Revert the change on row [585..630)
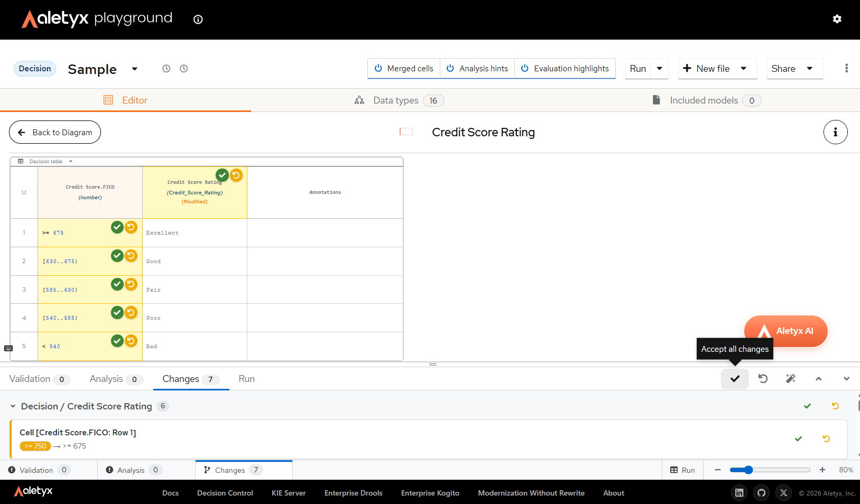 point(131,284)
